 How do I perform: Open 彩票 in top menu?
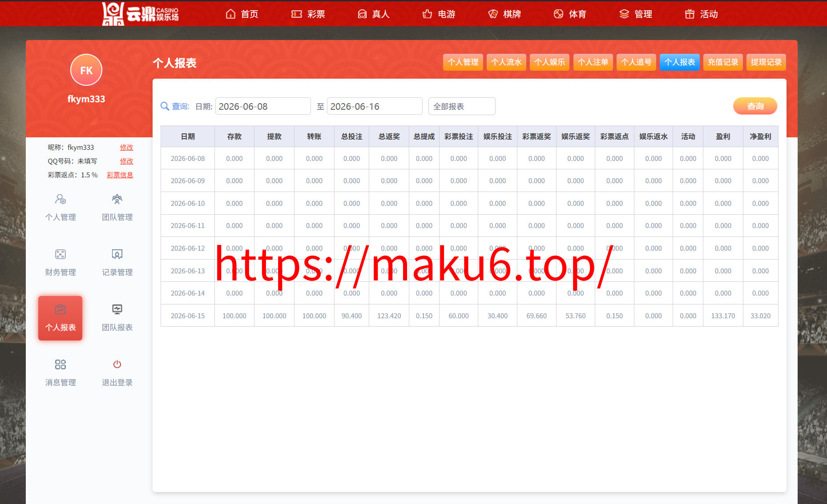click(316, 14)
